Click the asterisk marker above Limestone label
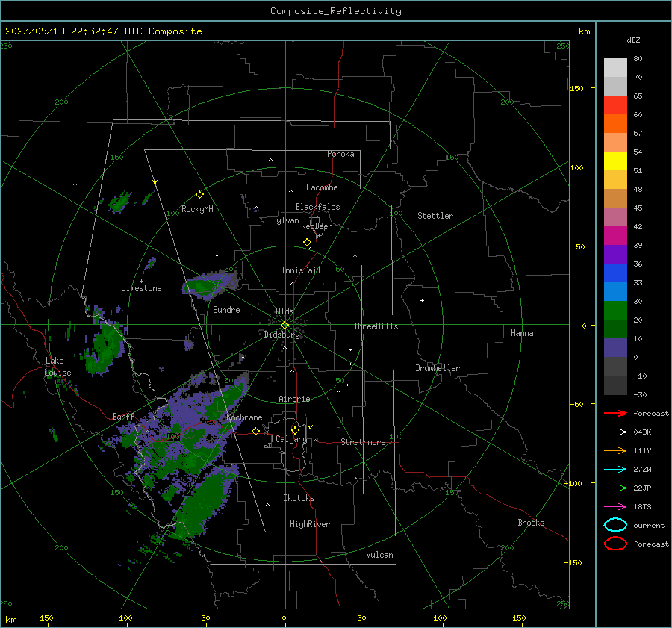Image resolution: width=672 pixels, height=628 pixels. [141, 282]
